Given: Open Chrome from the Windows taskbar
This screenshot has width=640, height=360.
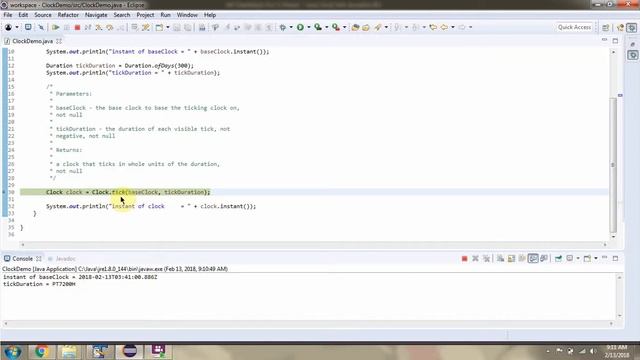Looking at the screenshot, I should (x=41, y=351).
